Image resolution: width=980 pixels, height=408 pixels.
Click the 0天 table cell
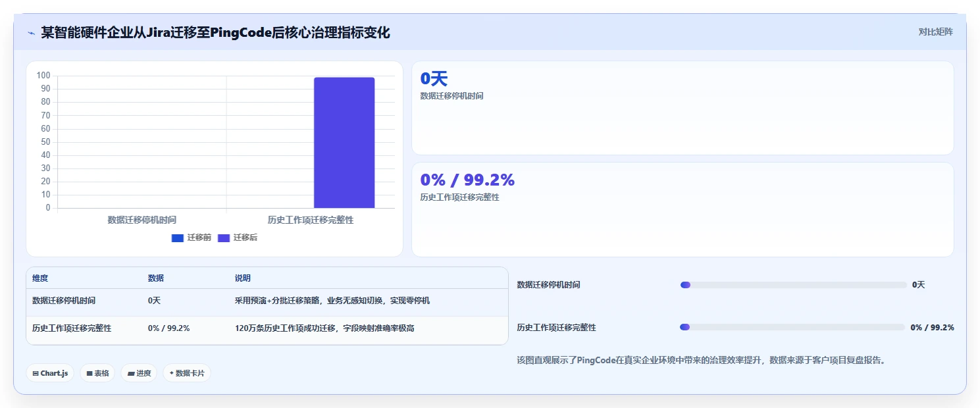pyautogui.click(x=154, y=300)
